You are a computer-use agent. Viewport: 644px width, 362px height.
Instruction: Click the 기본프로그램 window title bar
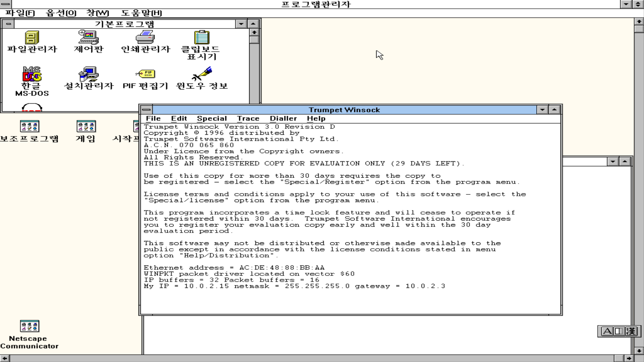click(125, 24)
